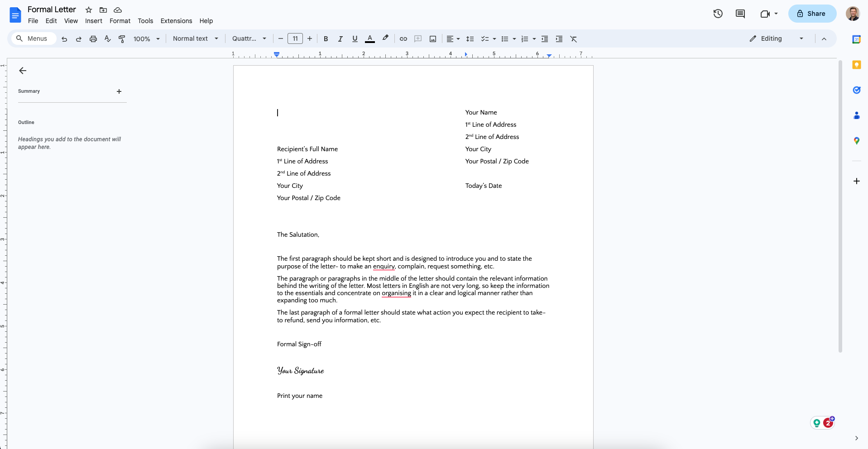
Task: Open the zoom level dropdown
Action: coord(146,39)
